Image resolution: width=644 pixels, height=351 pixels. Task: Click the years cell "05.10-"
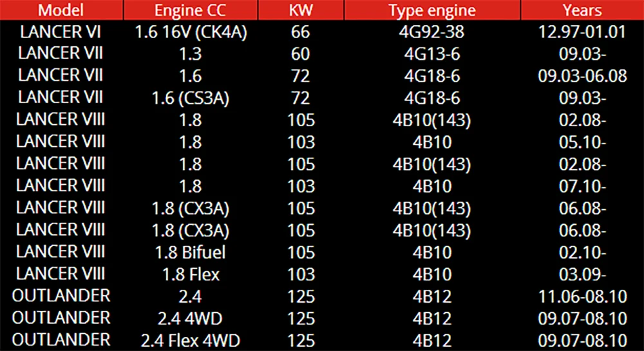click(582, 142)
